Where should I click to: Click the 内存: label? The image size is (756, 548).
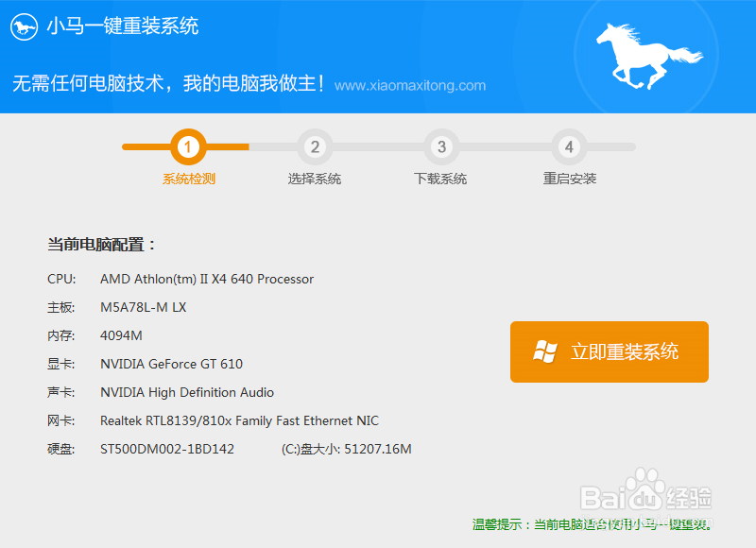(x=60, y=336)
